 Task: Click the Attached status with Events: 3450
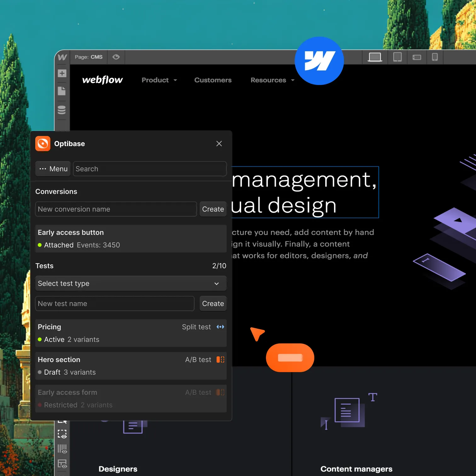click(79, 245)
